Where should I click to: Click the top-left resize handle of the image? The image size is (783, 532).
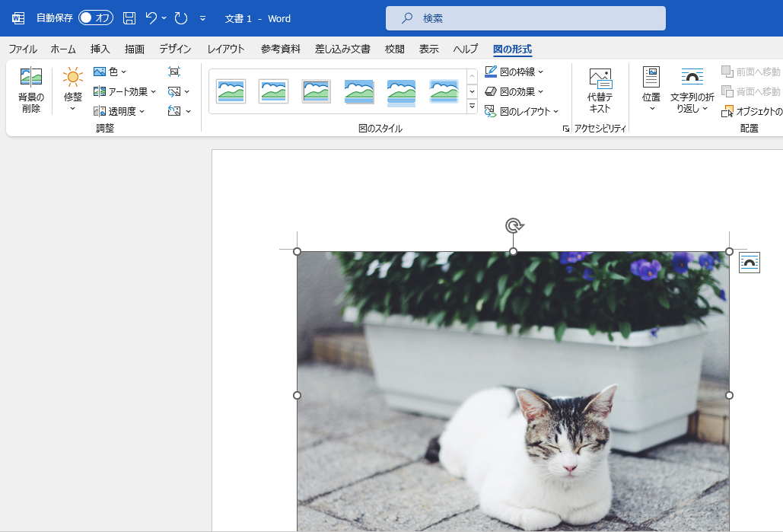pyautogui.click(x=297, y=251)
